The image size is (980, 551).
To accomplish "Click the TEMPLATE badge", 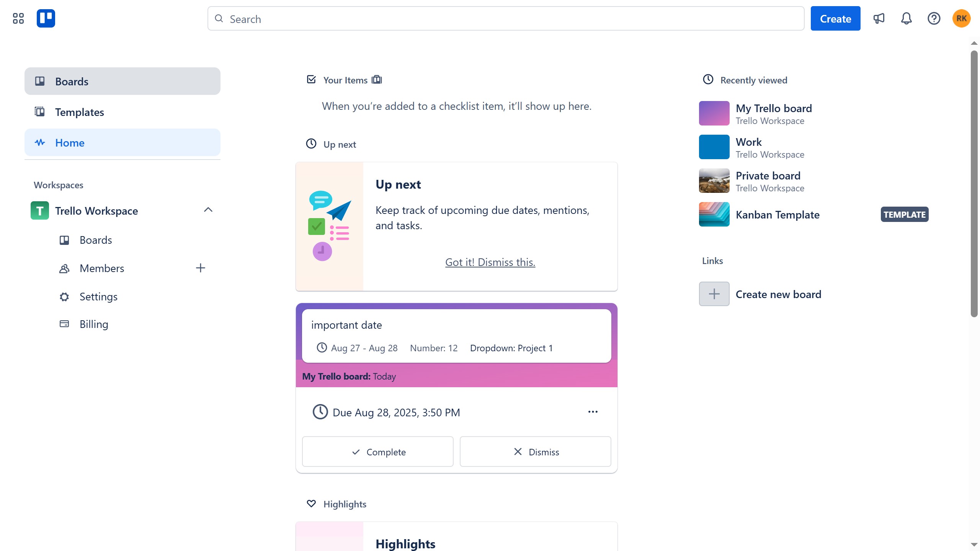I will click(905, 214).
